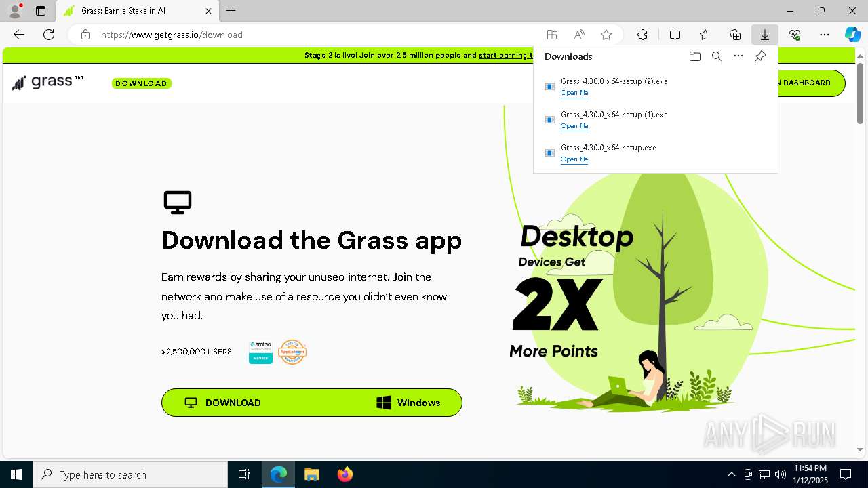Toggle split screen view

click(675, 35)
